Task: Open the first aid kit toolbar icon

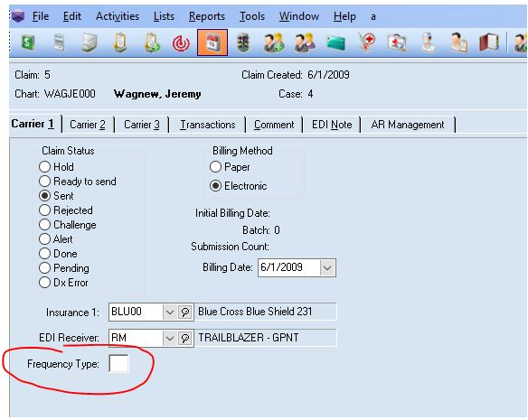Action: pyautogui.click(x=397, y=43)
